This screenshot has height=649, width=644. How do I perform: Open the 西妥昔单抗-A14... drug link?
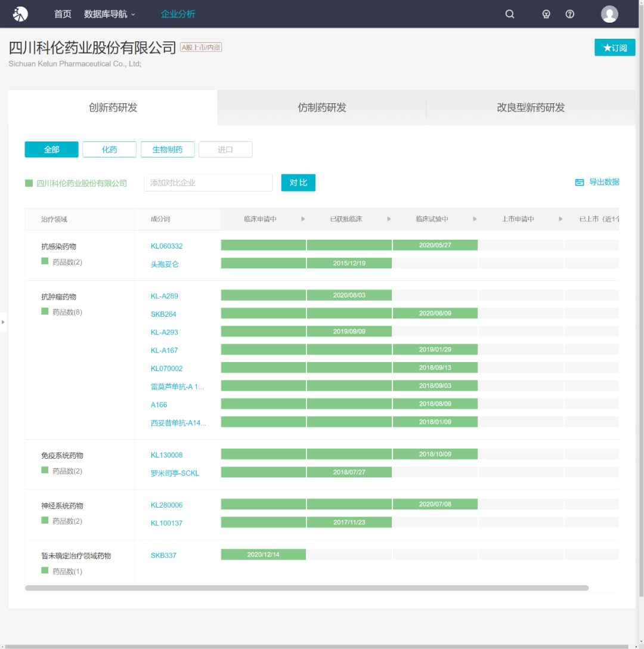click(178, 422)
